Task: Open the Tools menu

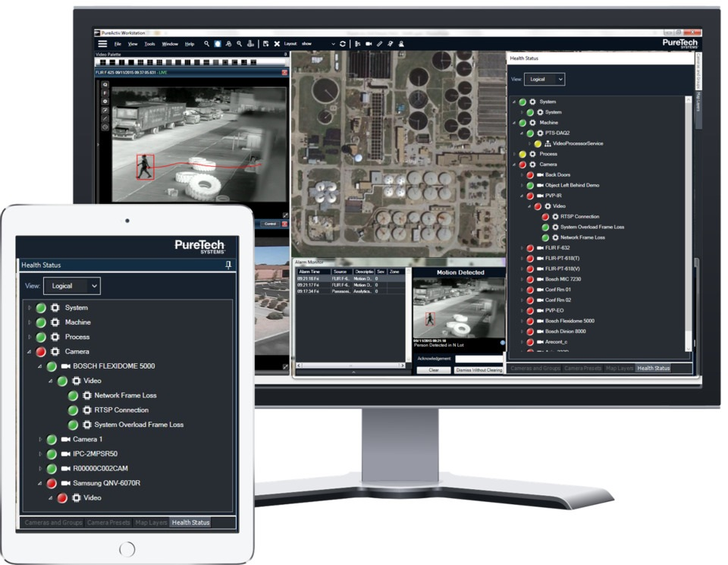Action: [x=149, y=42]
